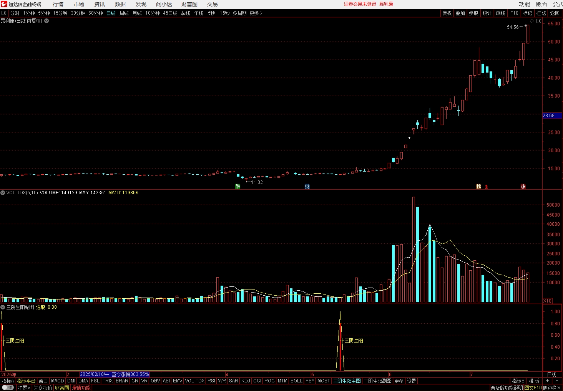Select the MACD indicator tab
This screenshot has width=563, height=392.
pos(58,381)
